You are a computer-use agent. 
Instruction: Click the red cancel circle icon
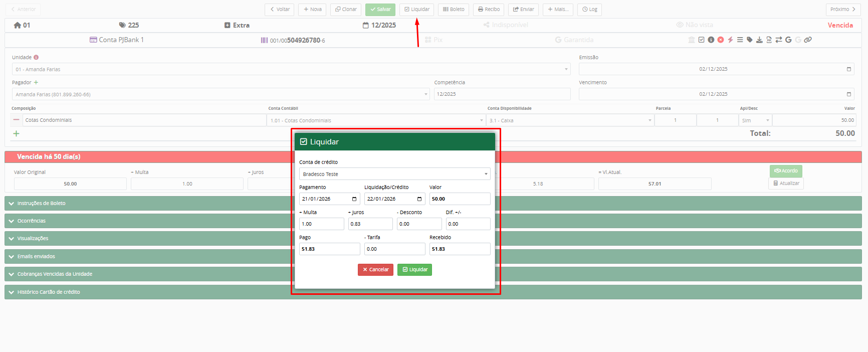[x=720, y=40]
